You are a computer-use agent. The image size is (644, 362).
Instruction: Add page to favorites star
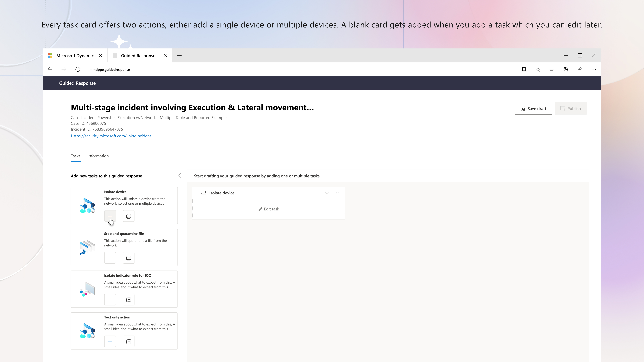coord(538,69)
